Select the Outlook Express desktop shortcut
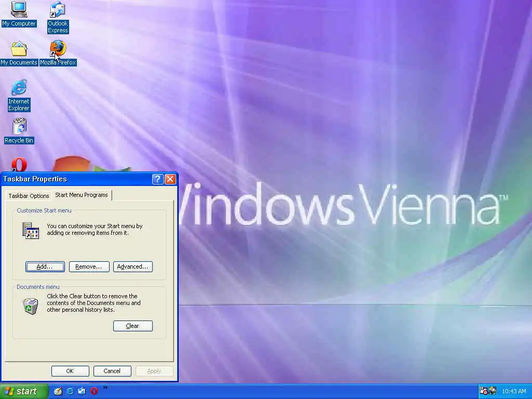The height and width of the screenshot is (399, 532). [x=58, y=17]
